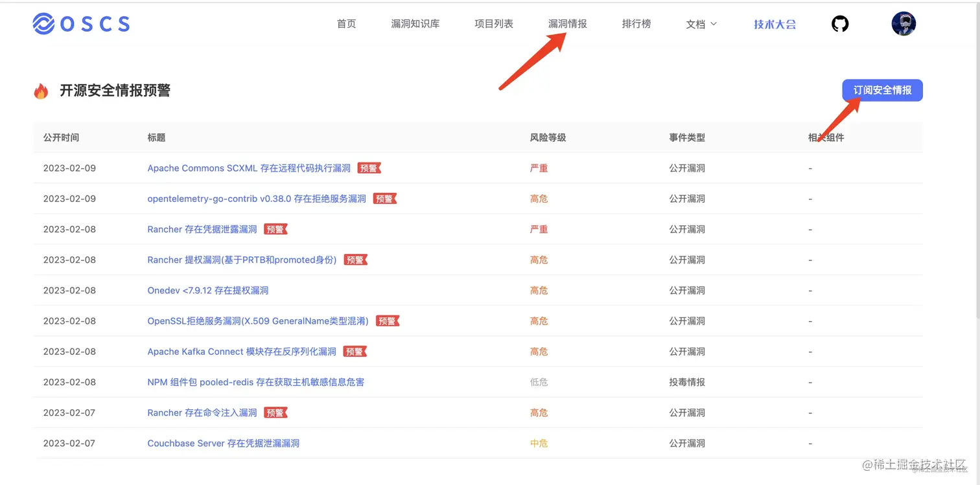
Task: Click the 事件类型 column header
Action: pos(687,137)
